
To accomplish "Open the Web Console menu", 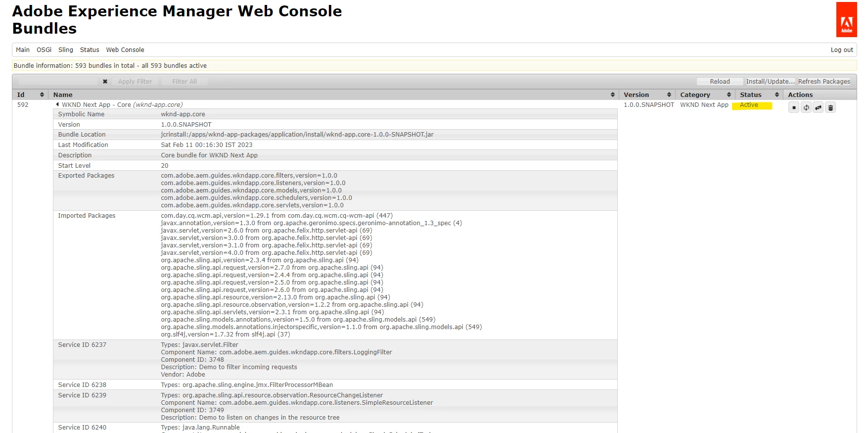I will [x=125, y=50].
